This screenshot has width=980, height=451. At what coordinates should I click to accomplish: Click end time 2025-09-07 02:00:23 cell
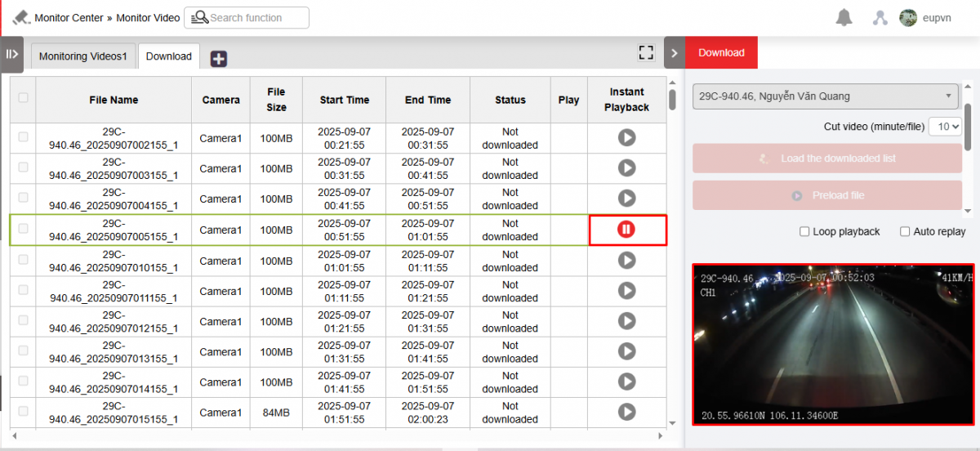pos(428,413)
